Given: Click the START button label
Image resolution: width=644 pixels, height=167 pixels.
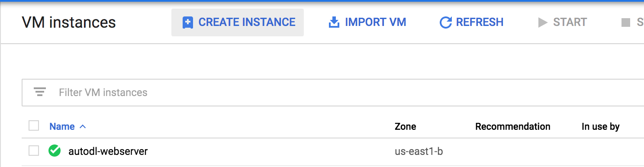Looking at the screenshot, I should [570, 22].
